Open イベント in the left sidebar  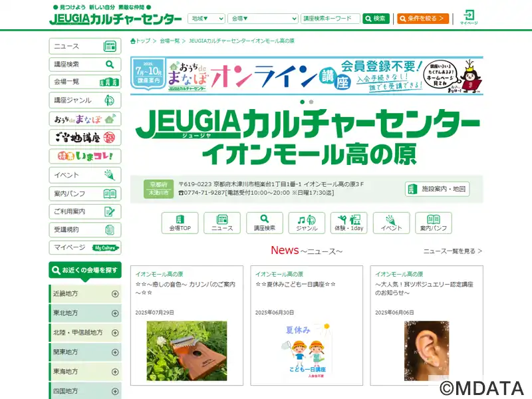pos(85,175)
